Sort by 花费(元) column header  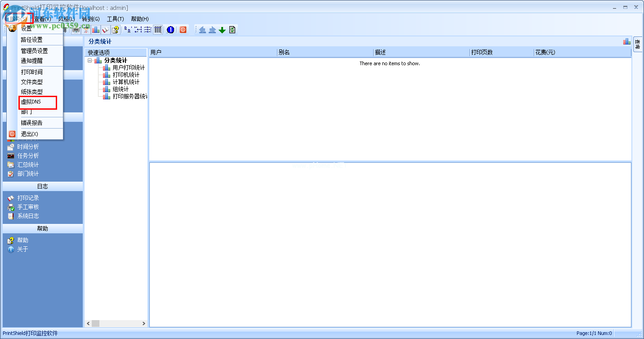point(582,52)
